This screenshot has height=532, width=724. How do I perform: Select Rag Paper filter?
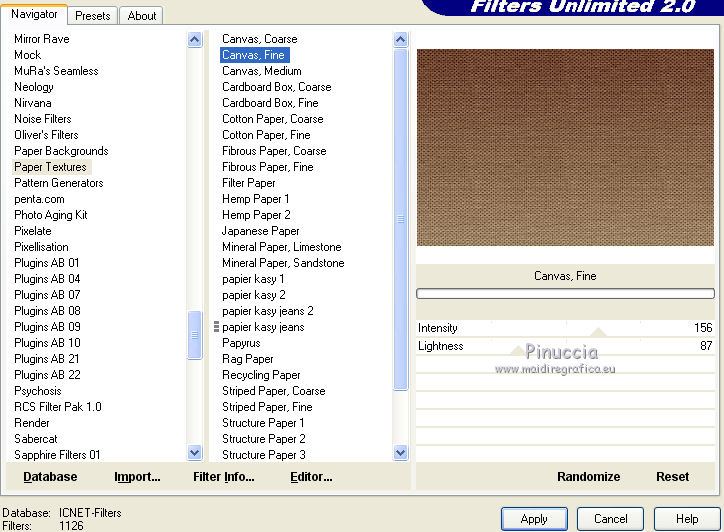pos(247,359)
